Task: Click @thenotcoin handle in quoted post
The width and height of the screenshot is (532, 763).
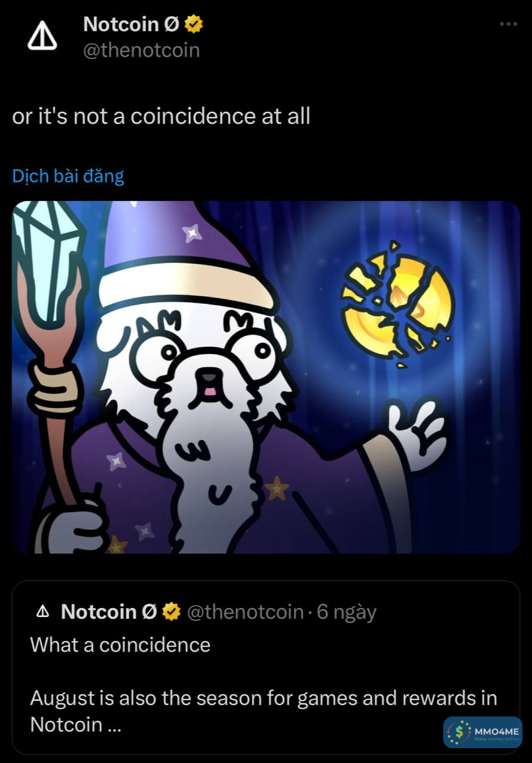Action: tap(245, 612)
